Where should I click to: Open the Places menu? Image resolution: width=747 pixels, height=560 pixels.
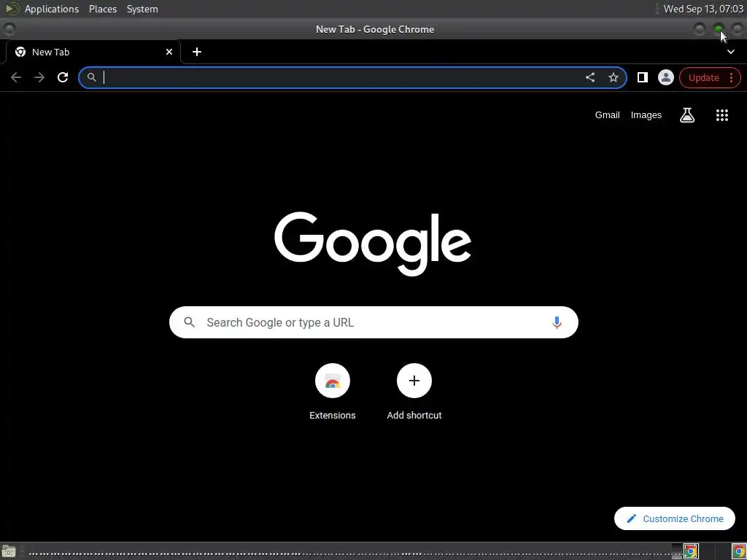(102, 9)
